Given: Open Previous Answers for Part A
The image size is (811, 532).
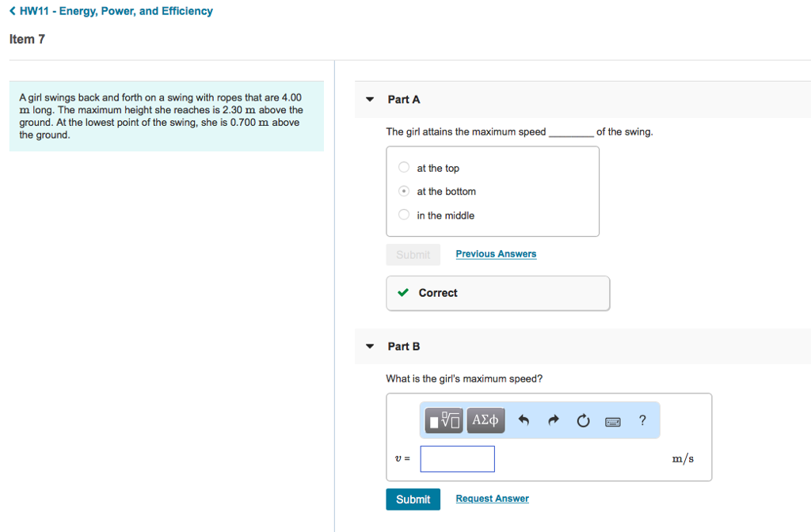Looking at the screenshot, I should click(496, 253).
